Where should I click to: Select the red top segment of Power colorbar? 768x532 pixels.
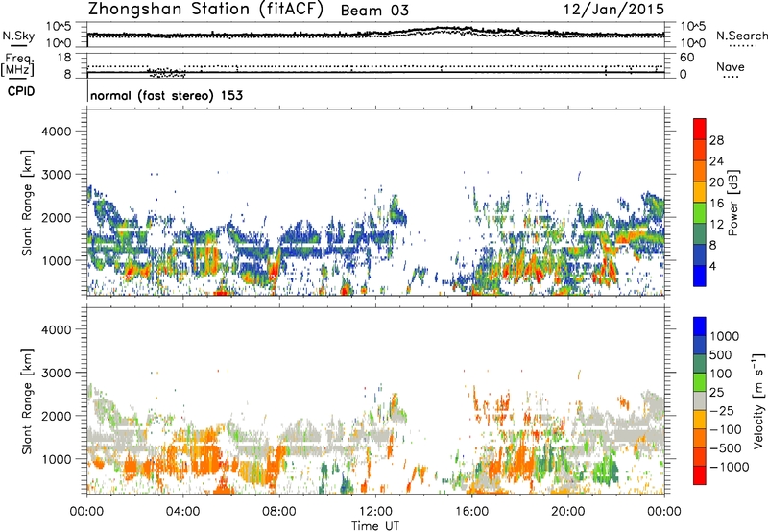[700, 129]
